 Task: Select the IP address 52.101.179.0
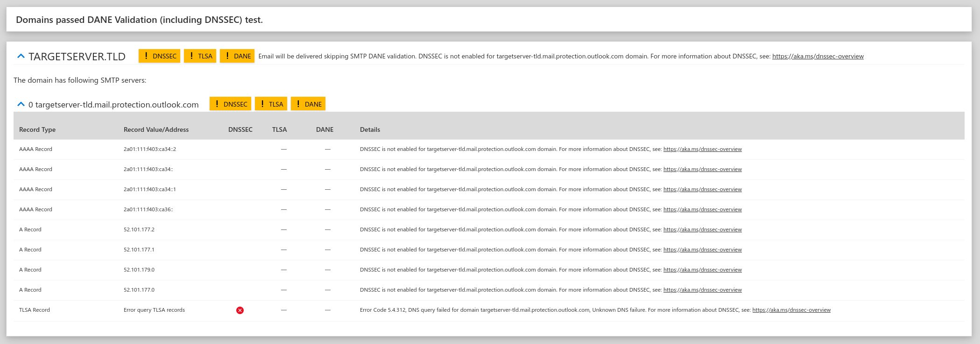[x=139, y=270]
